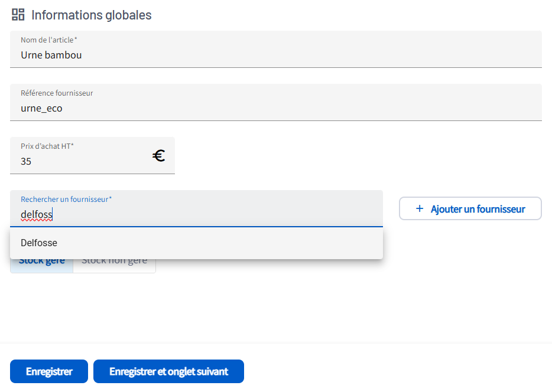552x392 pixels.
Task: Place cursor on "Urne bambou" text
Action: tap(51, 55)
